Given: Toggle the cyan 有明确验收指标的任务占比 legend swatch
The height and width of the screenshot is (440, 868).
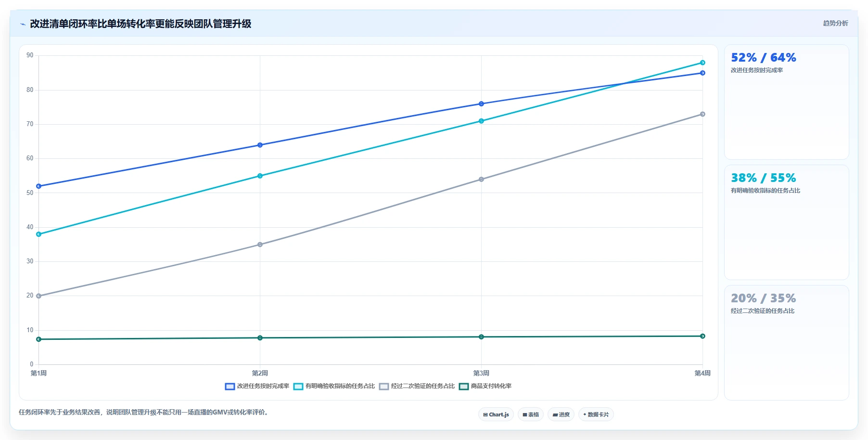Looking at the screenshot, I should pyautogui.click(x=298, y=386).
